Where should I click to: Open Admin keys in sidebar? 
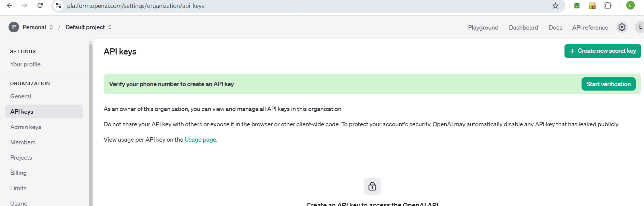[26, 127]
